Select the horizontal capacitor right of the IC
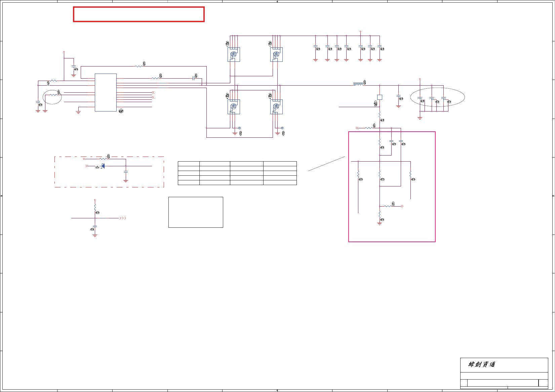Screen dimensions: 555x392 (194, 78)
